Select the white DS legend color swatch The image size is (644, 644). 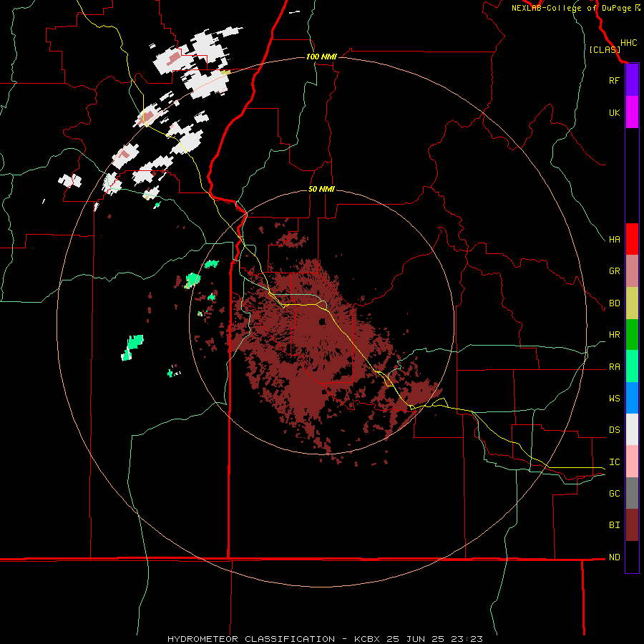coord(632,429)
